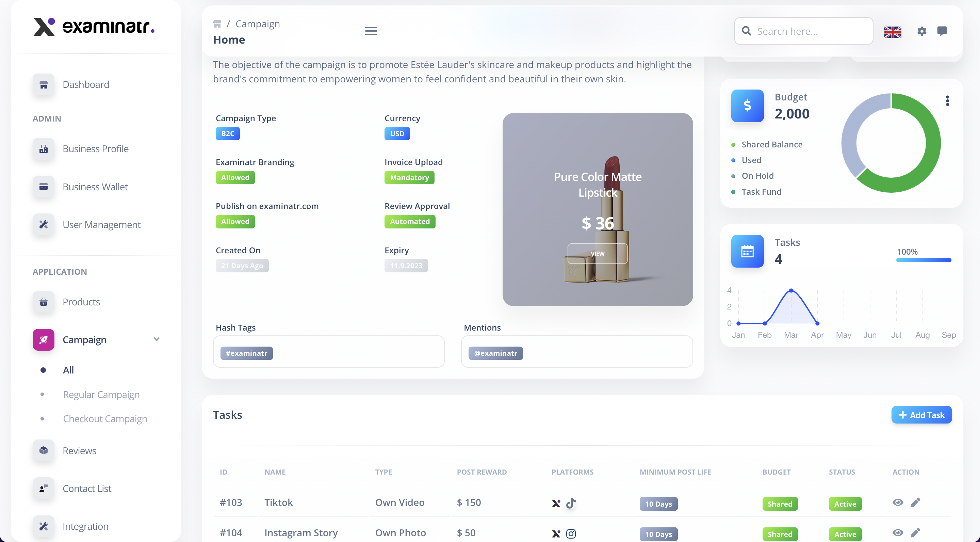
Task: Click the Instagram platform icon
Action: click(571, 533)
